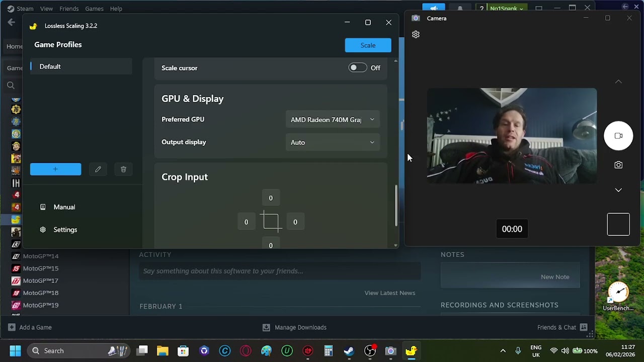Open Camera app settings gear

416,35
